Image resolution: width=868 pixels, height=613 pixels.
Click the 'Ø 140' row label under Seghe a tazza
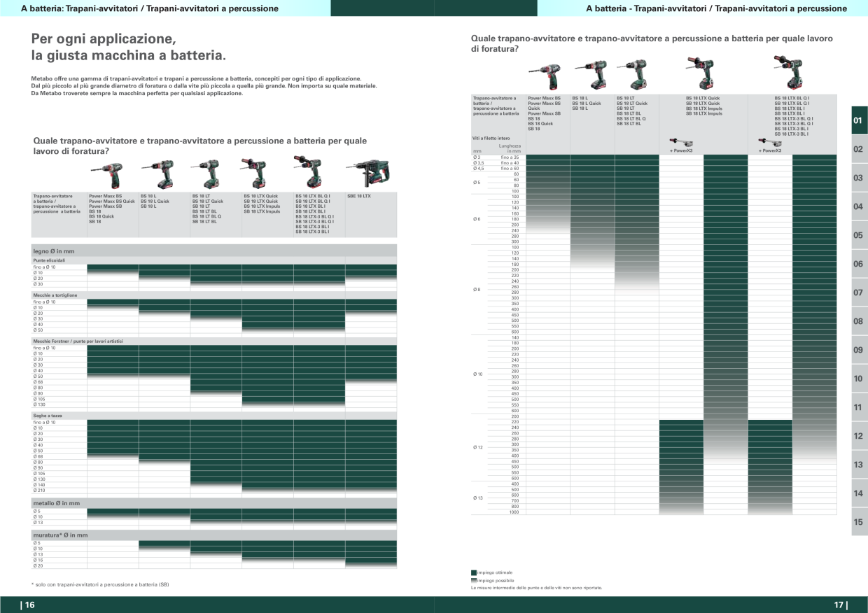click(39, 484)
